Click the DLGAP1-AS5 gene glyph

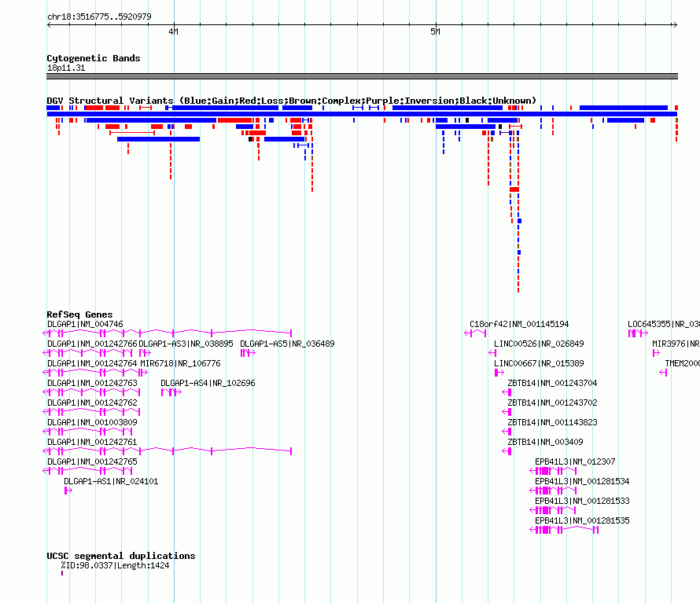pyautogui.click(x=248, y=353)
